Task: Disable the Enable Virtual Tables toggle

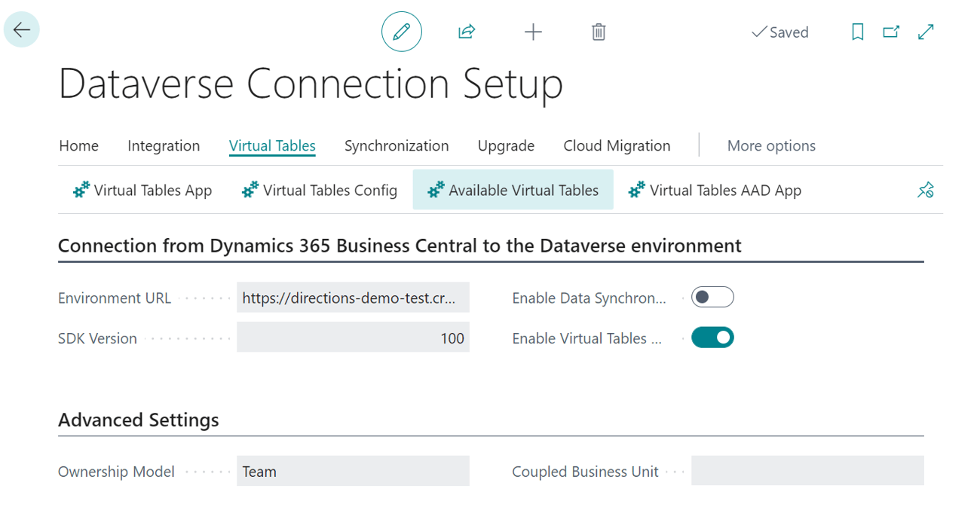Action: 712,337
